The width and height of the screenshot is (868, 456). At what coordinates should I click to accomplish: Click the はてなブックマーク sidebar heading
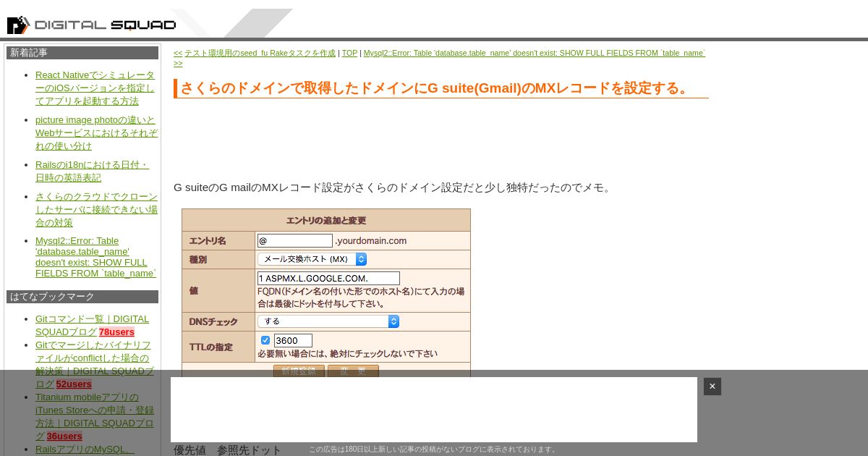(x=82, y=297)
